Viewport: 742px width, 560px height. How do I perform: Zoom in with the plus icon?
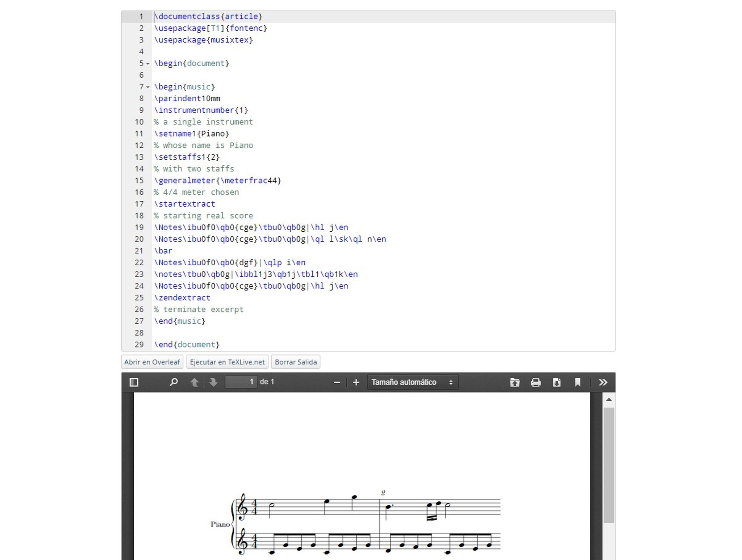pos(356,382)
